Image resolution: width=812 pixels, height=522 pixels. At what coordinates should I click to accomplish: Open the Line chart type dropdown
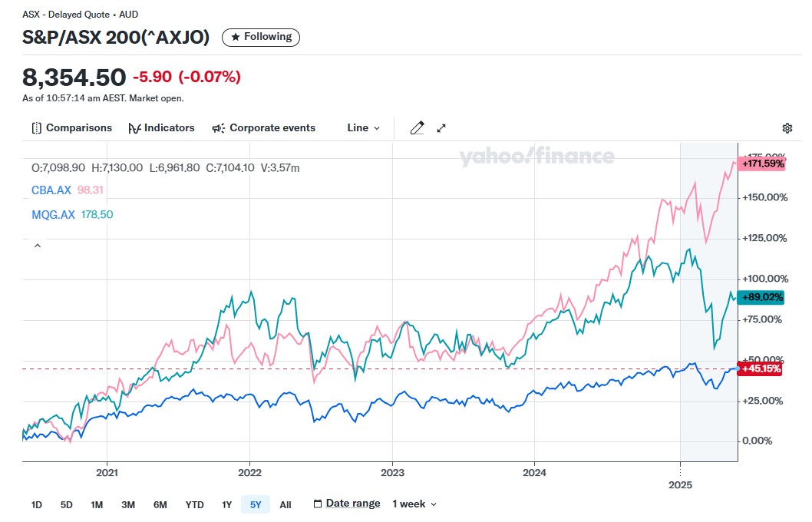(x=363, y=128)
